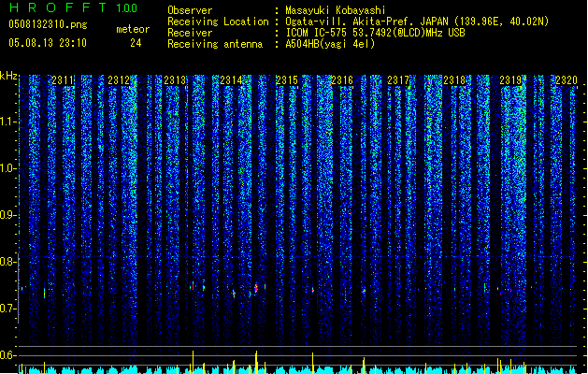Click the meteor label
Viewport: 588px width, 374px height.
133,29
